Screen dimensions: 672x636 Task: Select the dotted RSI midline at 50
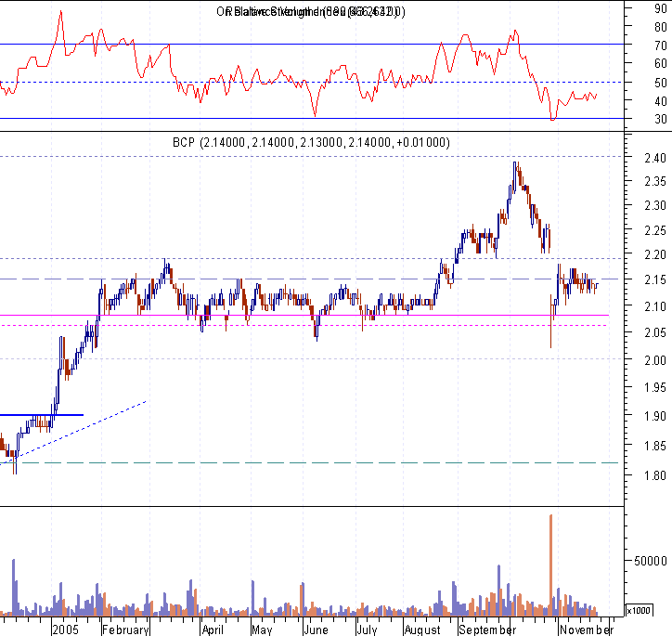(x=312, y=82)
